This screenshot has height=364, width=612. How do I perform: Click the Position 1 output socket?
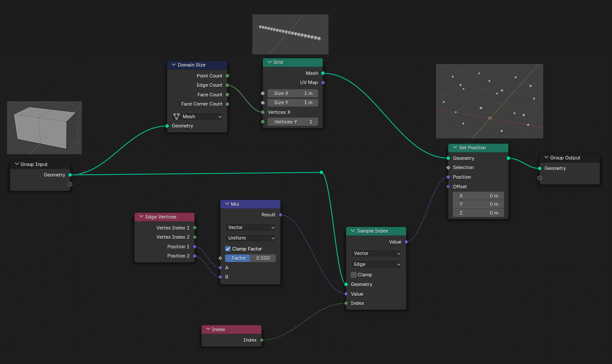pos(195,247)
